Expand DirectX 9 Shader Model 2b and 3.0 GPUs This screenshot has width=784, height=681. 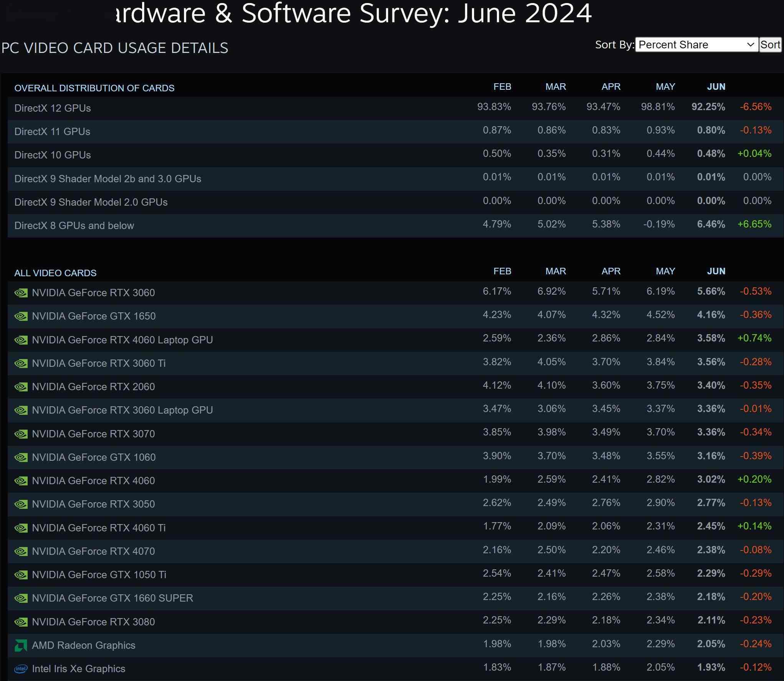click(395, 179)
